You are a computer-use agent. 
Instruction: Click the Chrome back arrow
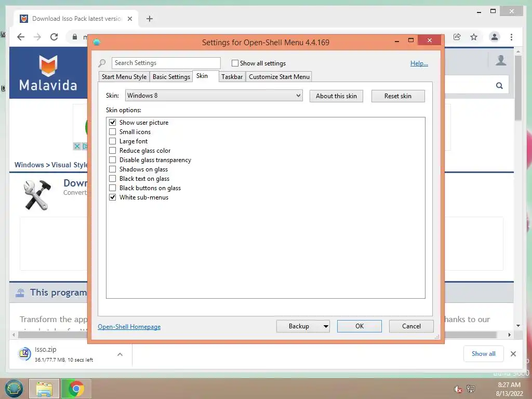21,37
